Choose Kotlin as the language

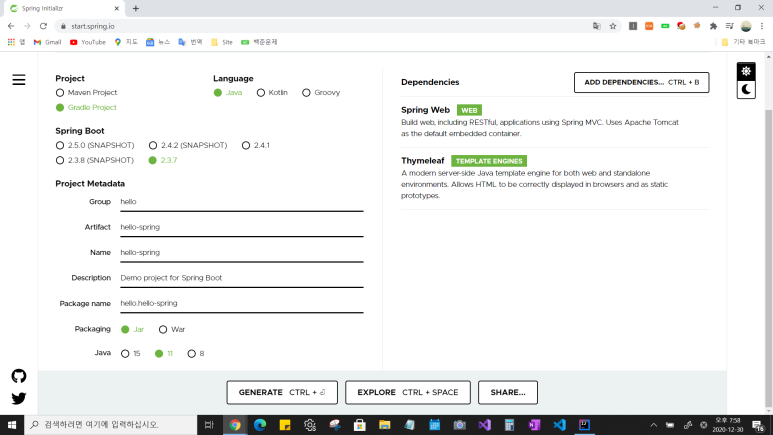[x=272, y=93]
